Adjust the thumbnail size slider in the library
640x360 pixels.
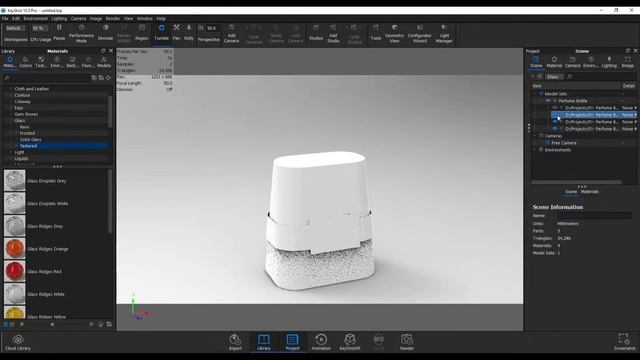53,324
